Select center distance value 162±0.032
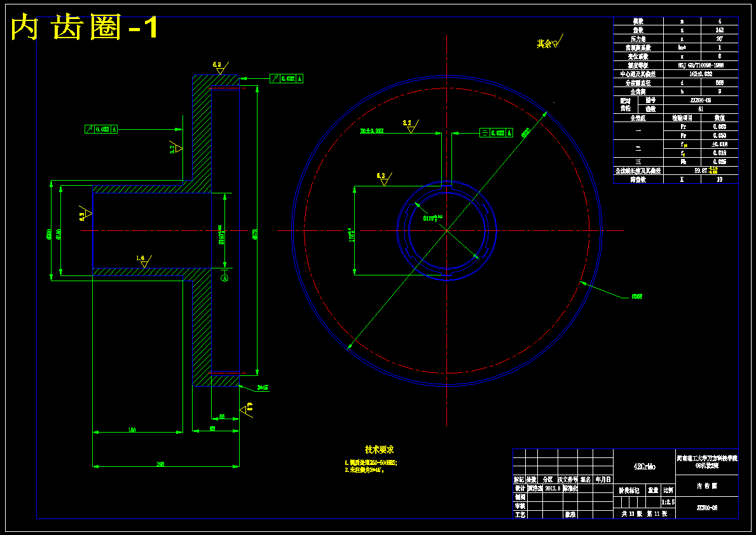 [701, 74]
